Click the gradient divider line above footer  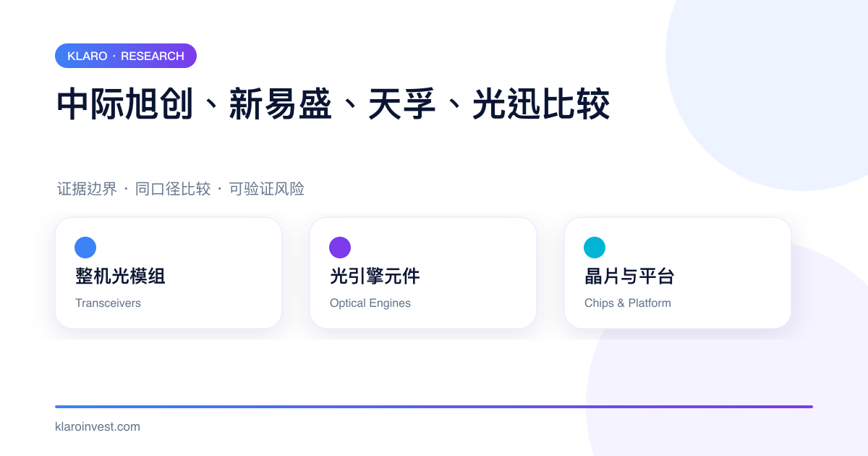(434, 407)
